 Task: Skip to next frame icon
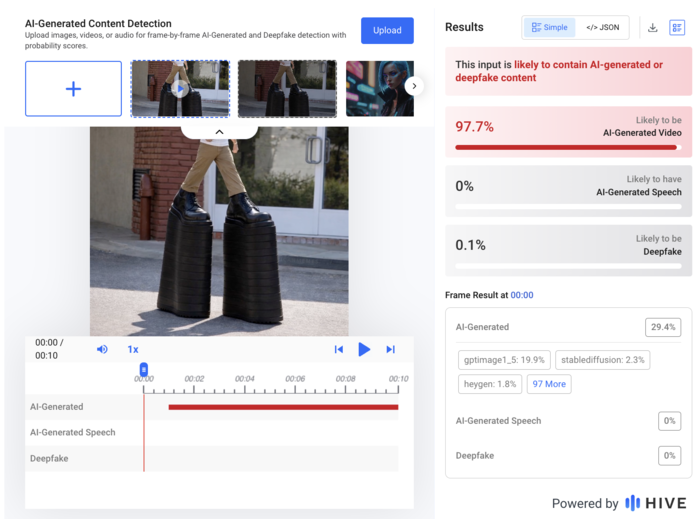pyautogui.click(x=391, y=349)
